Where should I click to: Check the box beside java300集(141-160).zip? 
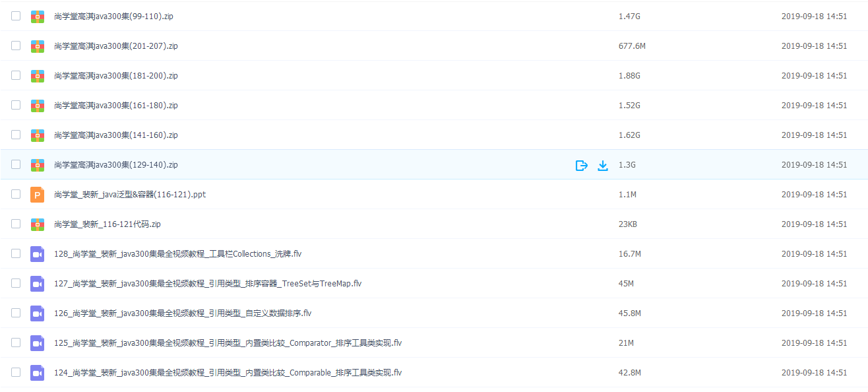tap(16, 135)
